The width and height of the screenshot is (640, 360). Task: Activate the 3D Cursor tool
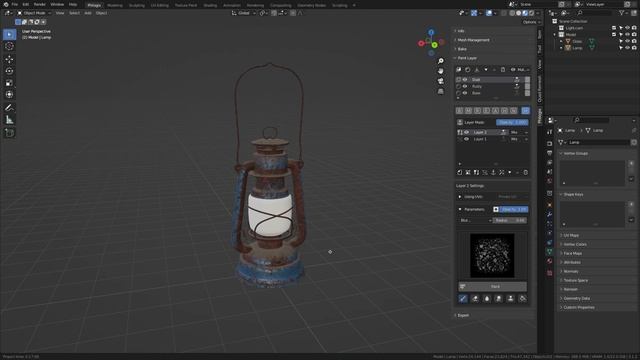pos(9,47)
